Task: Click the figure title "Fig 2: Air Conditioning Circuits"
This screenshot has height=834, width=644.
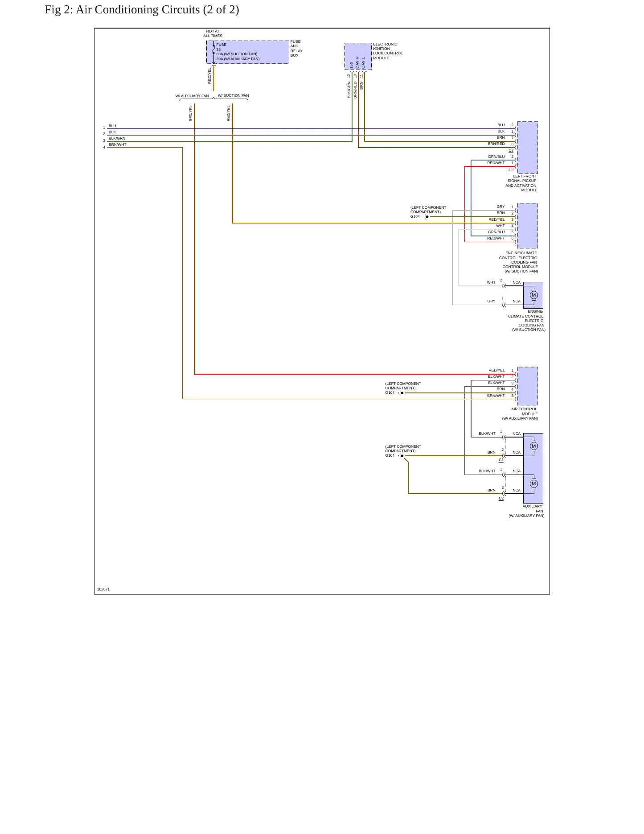Action: click(142, 9)
